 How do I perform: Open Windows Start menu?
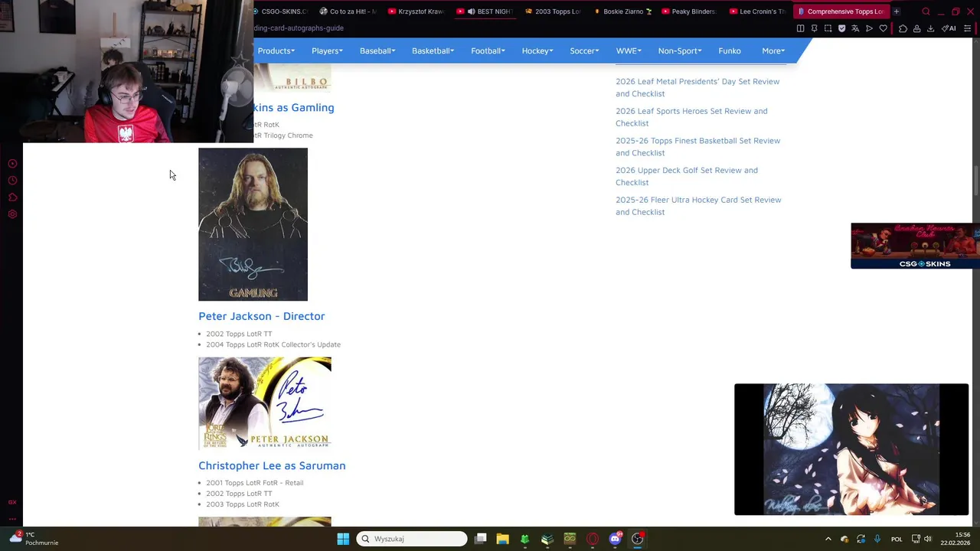[343, 539]
